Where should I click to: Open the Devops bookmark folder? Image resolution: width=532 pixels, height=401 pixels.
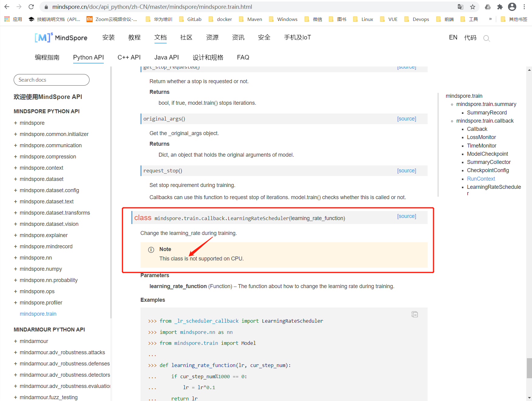pyautogui.click(x=417, y=19)
